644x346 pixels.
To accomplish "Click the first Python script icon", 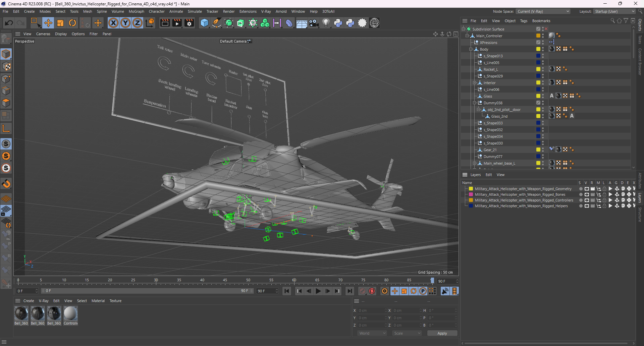I will click(338, 23).
